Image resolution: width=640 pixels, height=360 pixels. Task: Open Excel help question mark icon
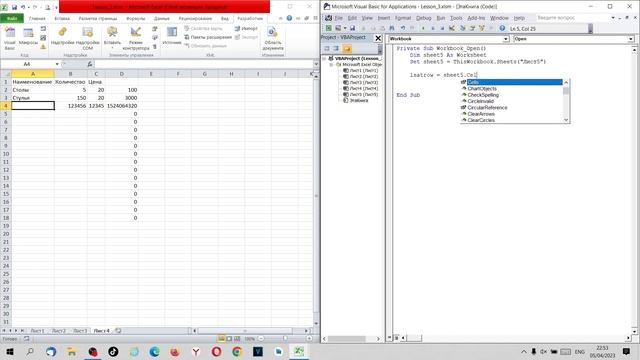pyautogui.click(x=289, y=18)
